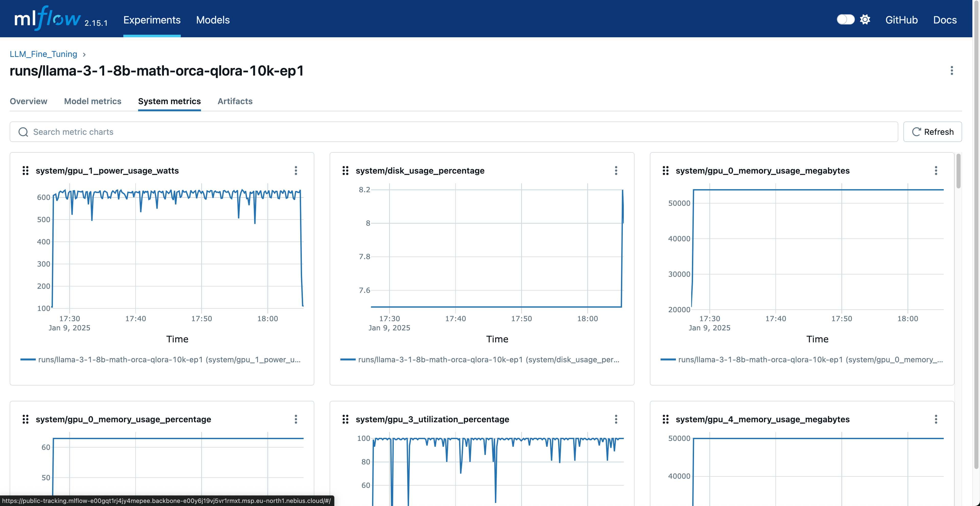Click the theme gear icon in header
The height and width of the screenshot is (506, 980).
[865, 19]
